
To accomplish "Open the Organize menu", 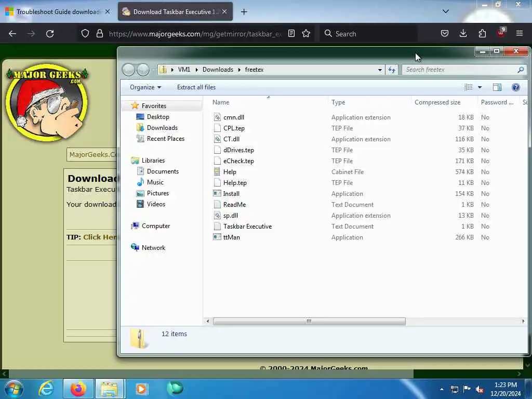I will tap(145, 87).
